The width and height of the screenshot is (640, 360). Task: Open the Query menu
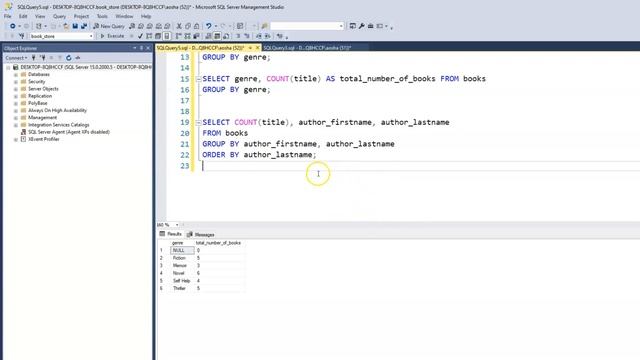[x=59, y=16]
